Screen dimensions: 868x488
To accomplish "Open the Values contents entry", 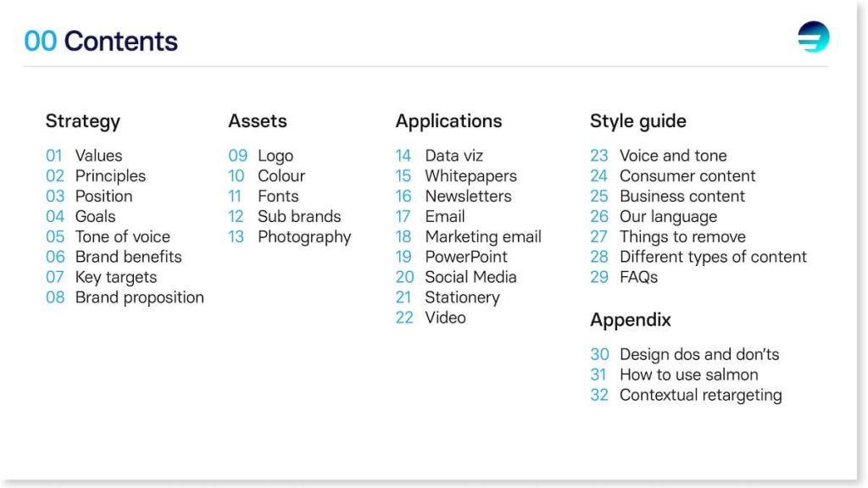I will [x=84, y=156].
